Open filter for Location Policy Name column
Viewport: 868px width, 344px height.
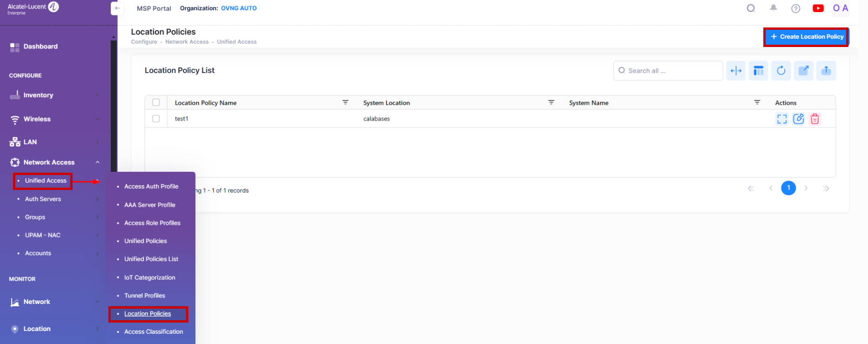345,102
